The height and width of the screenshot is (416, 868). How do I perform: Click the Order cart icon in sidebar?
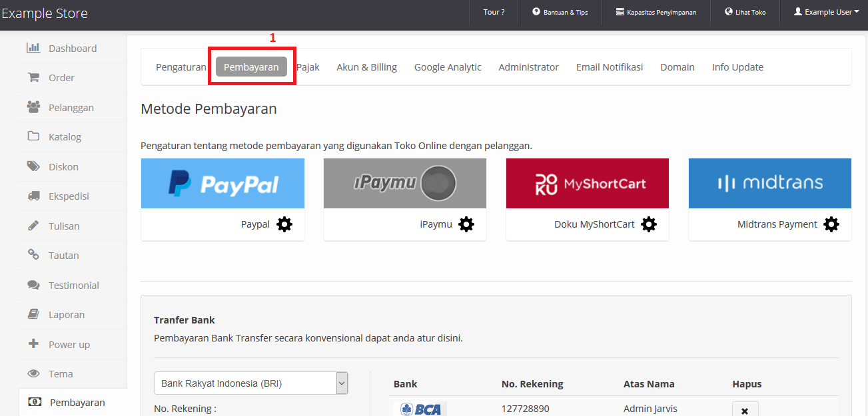click(33, 77)
